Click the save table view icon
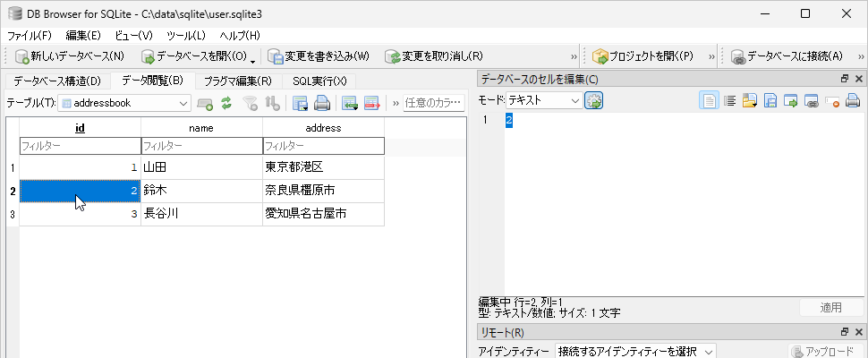868x358 pixels. [301, 103]
